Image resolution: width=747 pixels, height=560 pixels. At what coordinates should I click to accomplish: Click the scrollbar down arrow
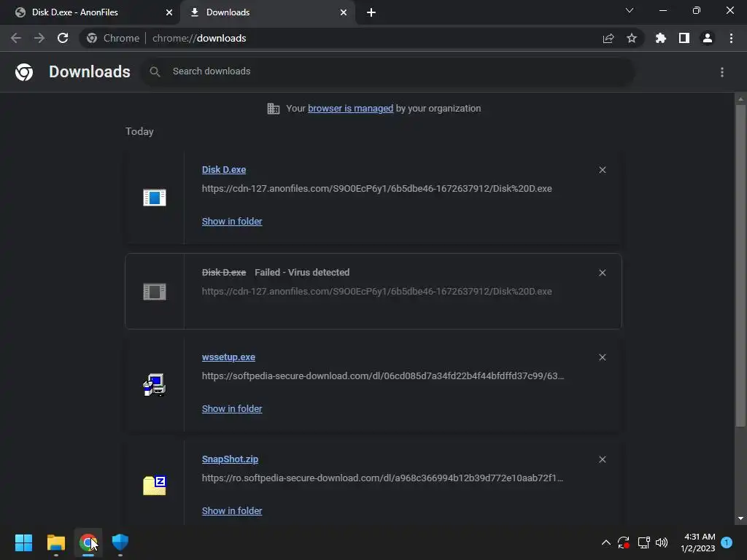click(x=740, y=518)
